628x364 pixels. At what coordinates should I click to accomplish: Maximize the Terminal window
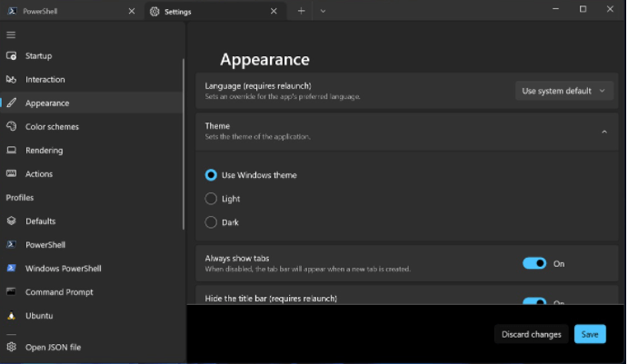tap(583, 9)
